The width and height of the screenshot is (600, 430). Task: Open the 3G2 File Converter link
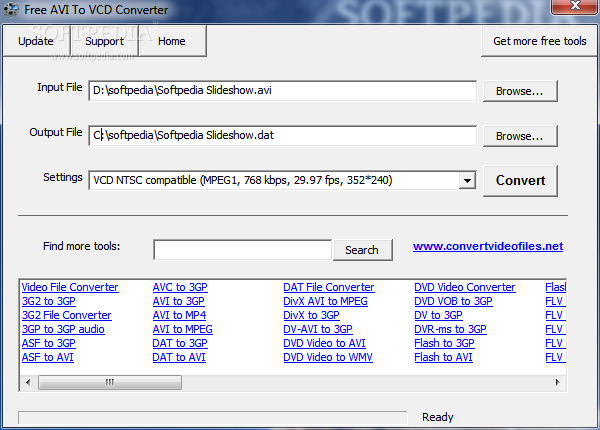click(67, 315)
